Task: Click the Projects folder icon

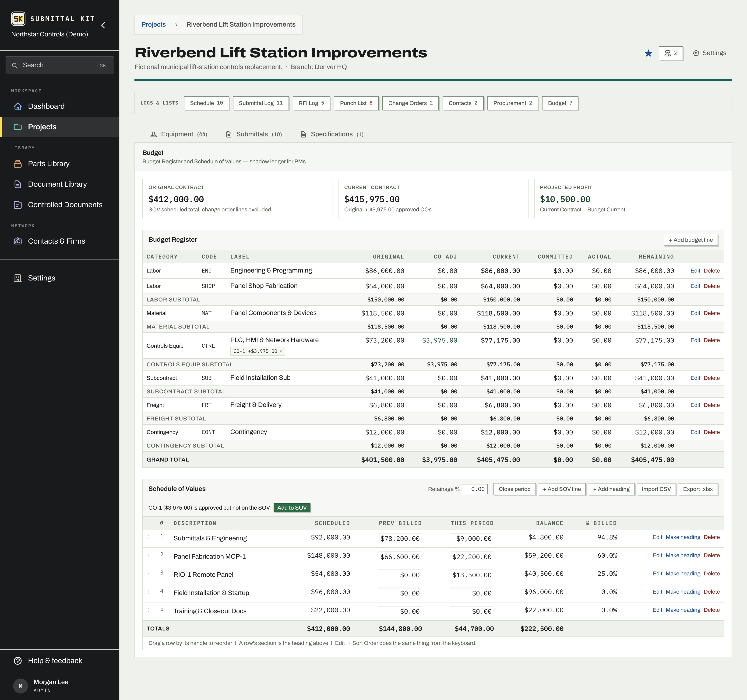Action: coord(18,127)
